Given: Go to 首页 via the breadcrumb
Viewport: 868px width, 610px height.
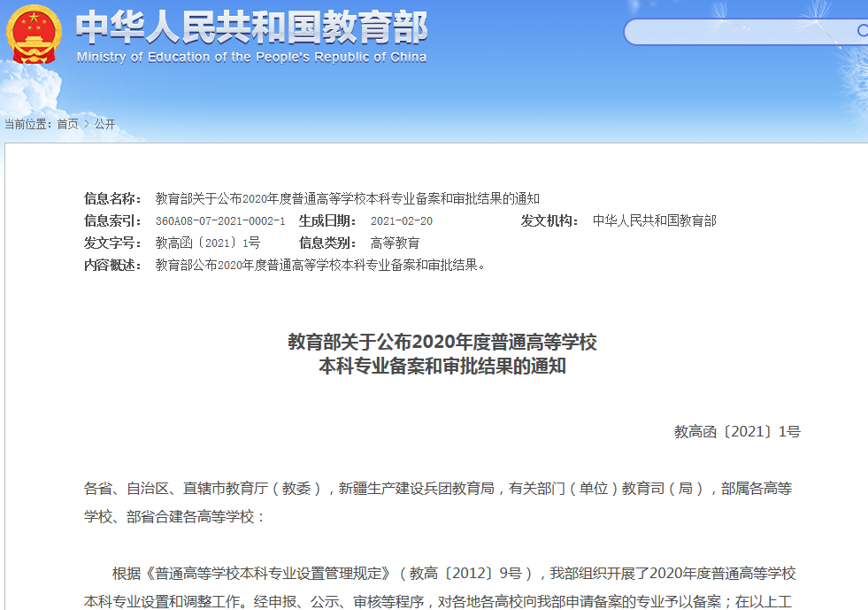Looking at the screenshot, I should pos(67,124).
